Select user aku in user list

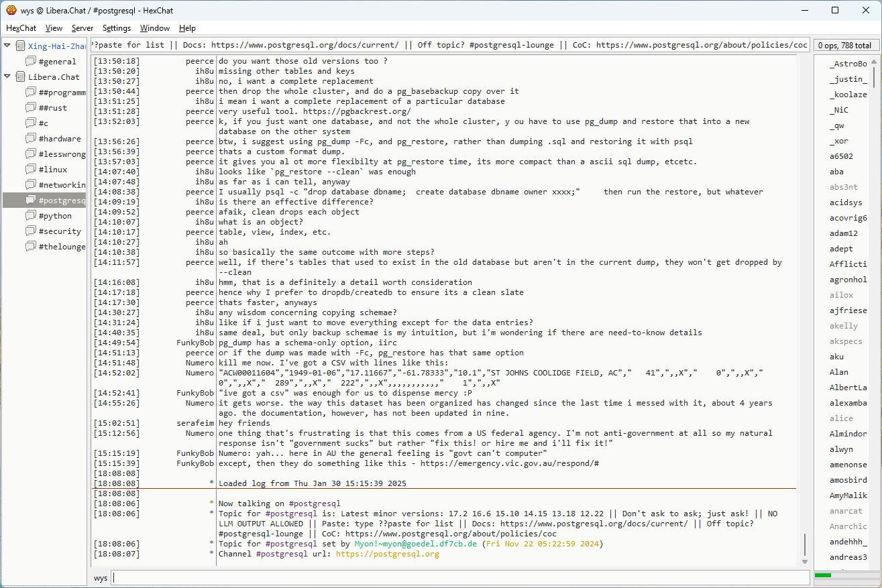(x=836, y=357)
